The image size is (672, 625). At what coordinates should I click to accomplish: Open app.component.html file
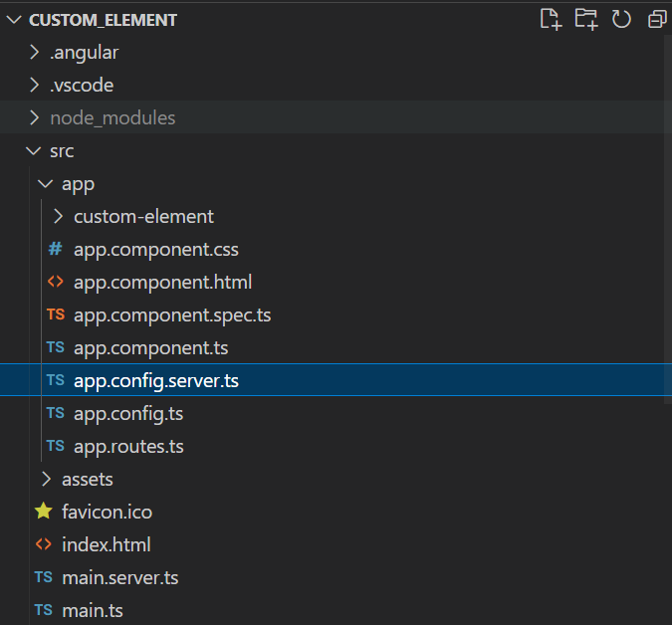point(162,282)
